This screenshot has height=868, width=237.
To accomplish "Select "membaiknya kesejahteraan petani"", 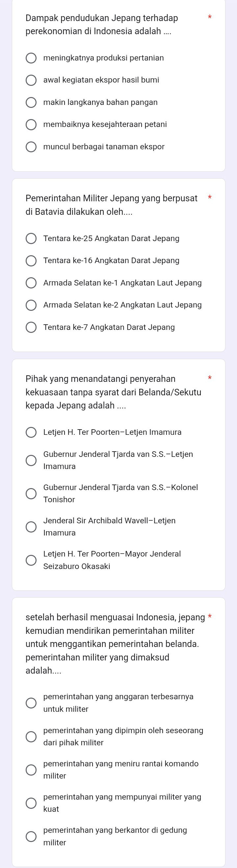I will coord(31,125).
